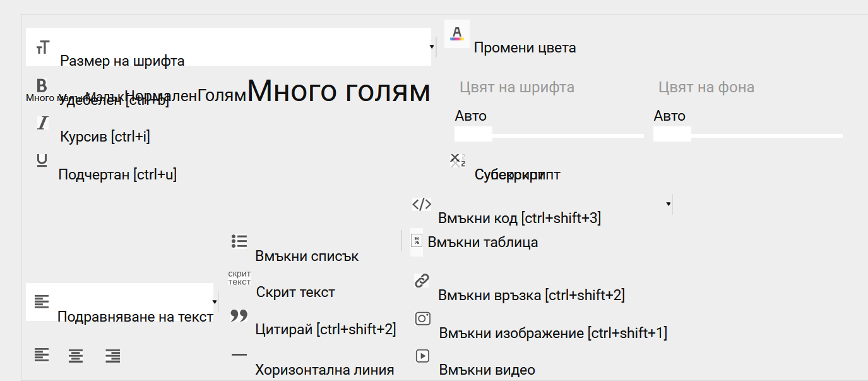Click the insert link (Вмъкни връзка) icon

coord(422,281)
